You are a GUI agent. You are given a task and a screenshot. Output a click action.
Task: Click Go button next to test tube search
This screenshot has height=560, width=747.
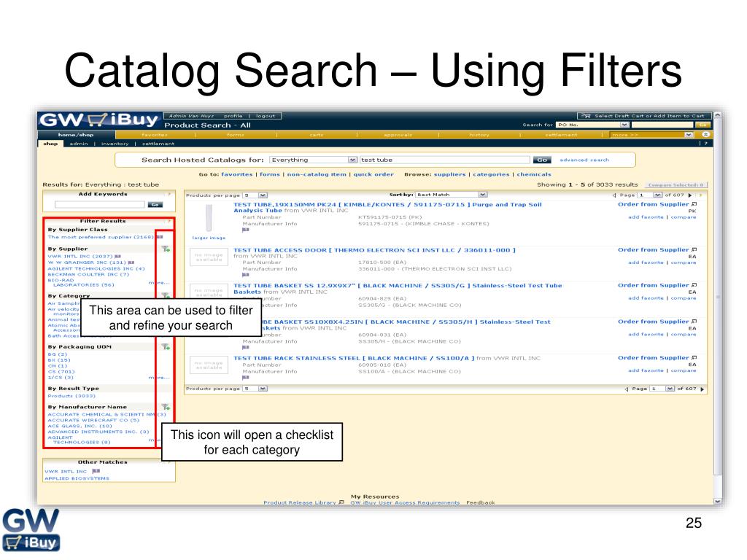(x=542, y=160)
